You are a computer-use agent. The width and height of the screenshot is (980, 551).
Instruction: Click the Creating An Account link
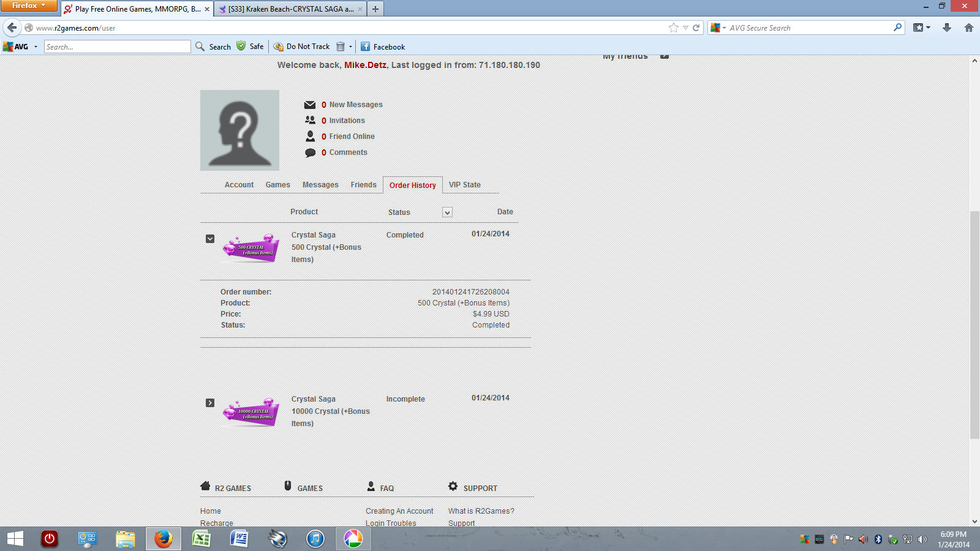[399, 511]
